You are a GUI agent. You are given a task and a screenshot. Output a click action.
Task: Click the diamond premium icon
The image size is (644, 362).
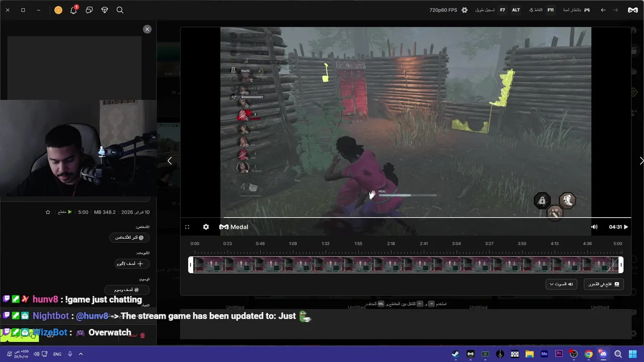point(105,10)
